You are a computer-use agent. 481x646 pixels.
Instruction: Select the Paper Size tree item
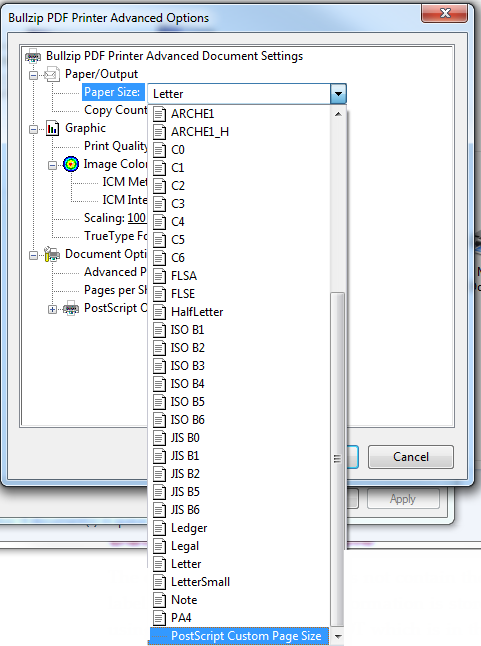point(112,92)
